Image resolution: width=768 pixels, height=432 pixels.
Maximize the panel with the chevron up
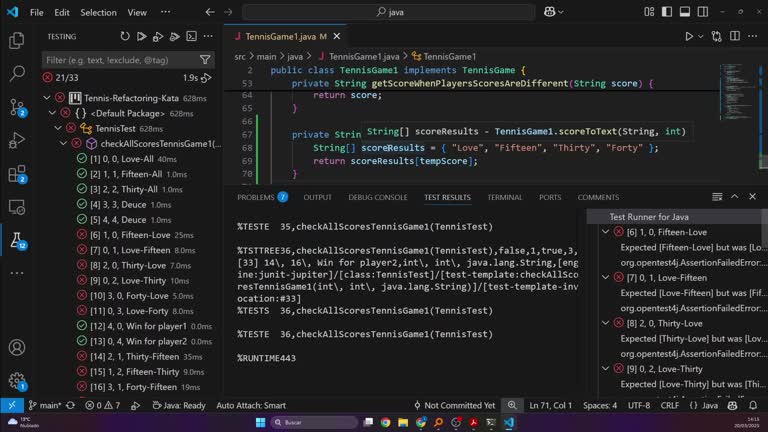pyautogui.click(x=735, y=197)
